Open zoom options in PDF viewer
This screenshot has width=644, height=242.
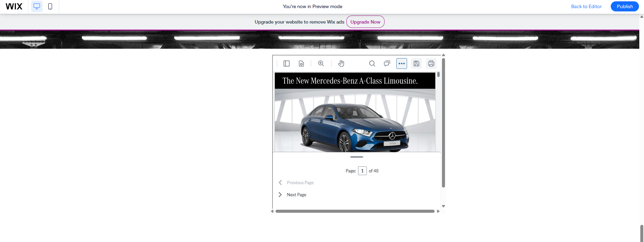point(321,64)
